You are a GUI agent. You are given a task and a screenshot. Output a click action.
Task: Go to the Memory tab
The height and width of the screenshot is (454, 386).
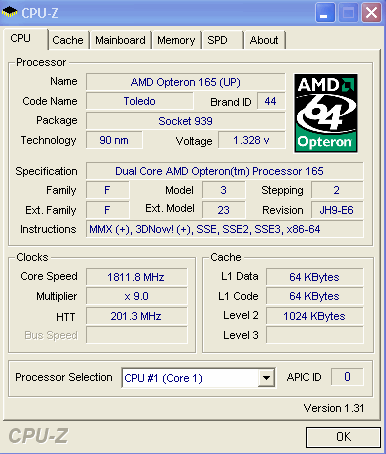[x=176, y=40]
